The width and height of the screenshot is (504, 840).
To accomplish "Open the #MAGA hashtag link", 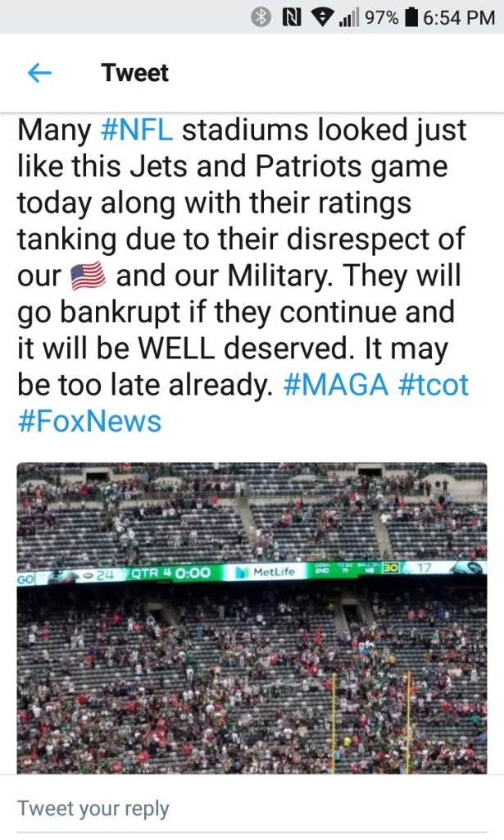I will click(336, 385).
